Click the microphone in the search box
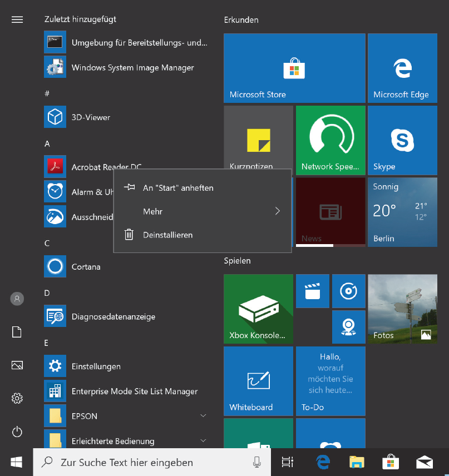Viewport: 449px width, 476px height. pos(256,462)
